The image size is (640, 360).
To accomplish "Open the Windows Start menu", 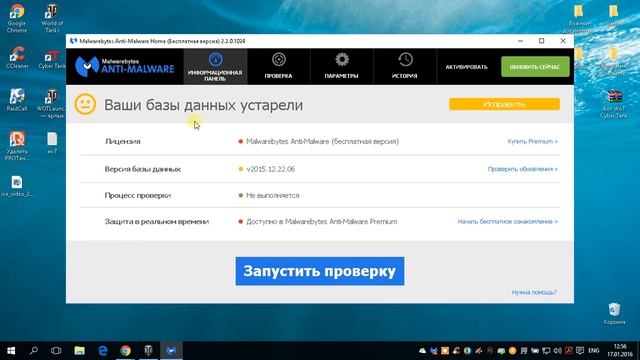I will 11,351.
